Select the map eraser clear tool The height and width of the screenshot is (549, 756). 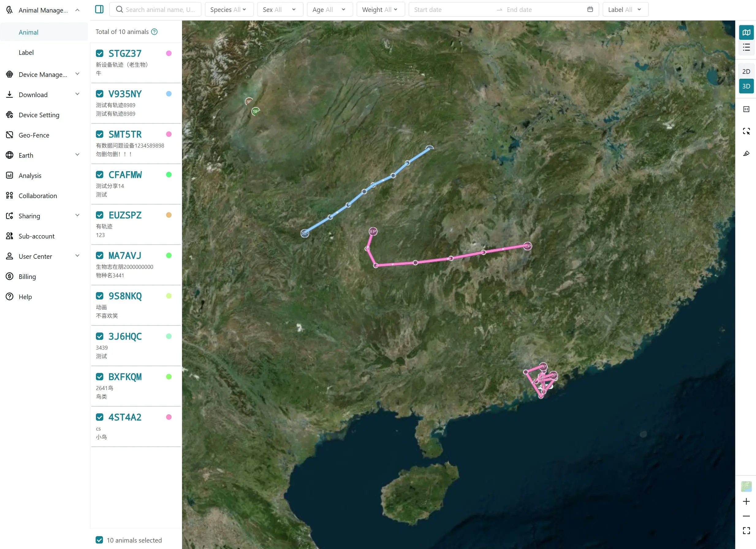746,154
